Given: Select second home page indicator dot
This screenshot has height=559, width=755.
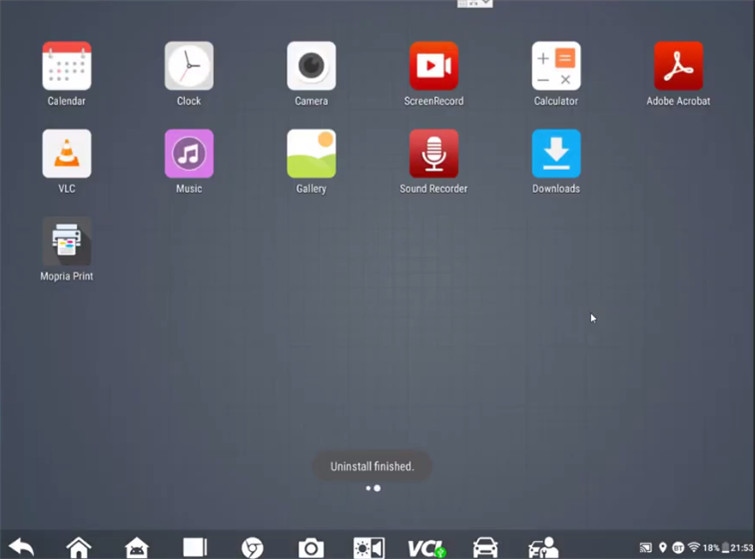Looking at the screenshot, I should click(377, 488).
